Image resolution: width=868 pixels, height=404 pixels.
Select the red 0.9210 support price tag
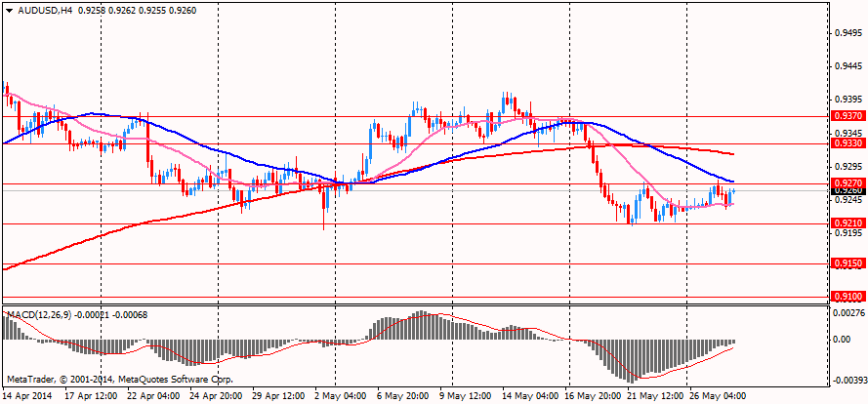tap(847, 223)
